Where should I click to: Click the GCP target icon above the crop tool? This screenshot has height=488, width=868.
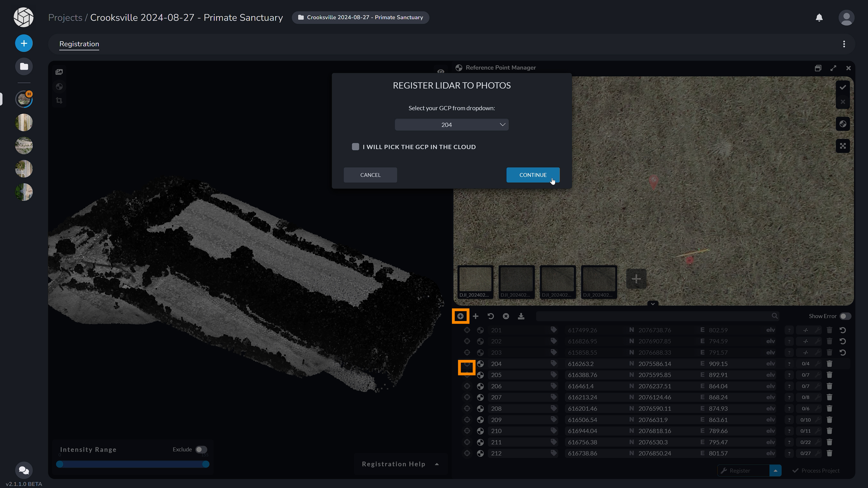pos(59,87)
